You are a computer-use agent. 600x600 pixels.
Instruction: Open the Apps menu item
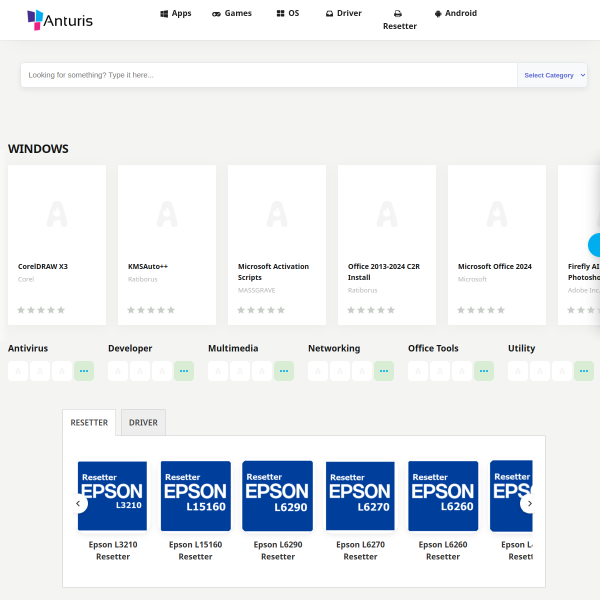176,13
